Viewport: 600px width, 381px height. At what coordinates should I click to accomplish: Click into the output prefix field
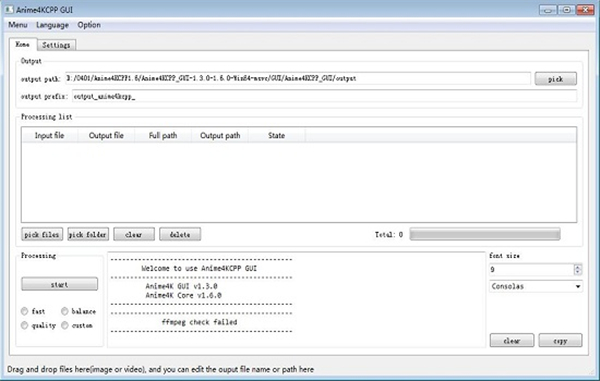point(324,96)
